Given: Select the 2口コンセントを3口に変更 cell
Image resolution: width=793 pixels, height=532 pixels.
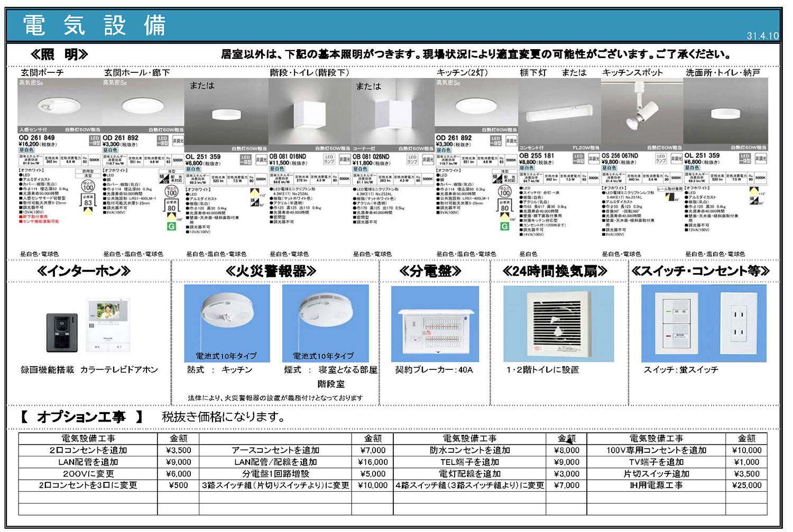Looking at the screenshot, I should (x=88, y=485).
